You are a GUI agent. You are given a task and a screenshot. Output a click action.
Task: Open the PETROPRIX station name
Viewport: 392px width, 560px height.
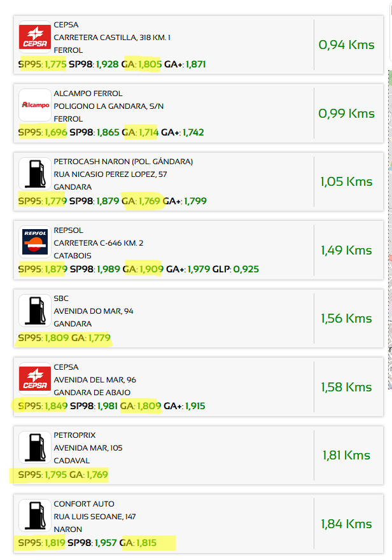[74, 435]
